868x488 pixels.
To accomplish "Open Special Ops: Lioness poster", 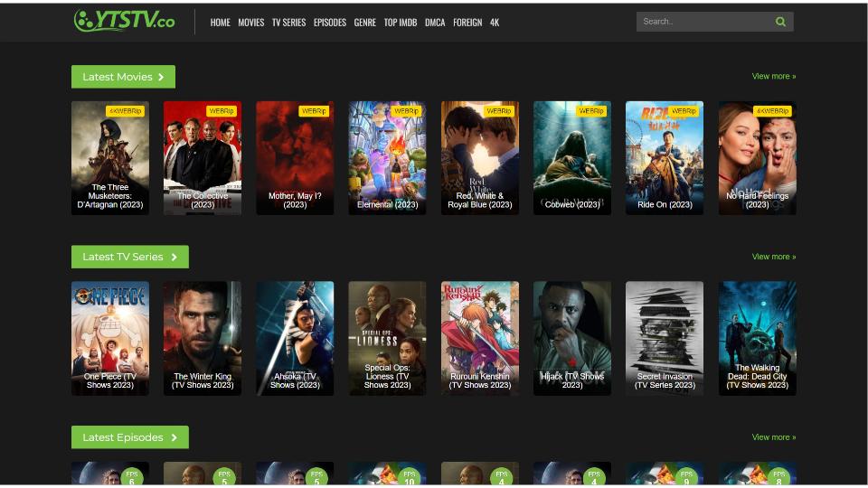I will [x=388, y=338].
